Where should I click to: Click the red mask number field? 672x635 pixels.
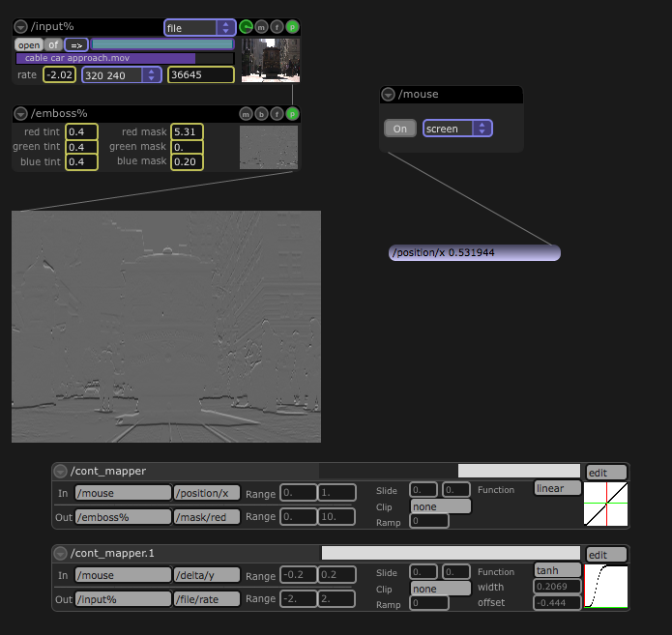pyautogui.click(x=188, y=131)
